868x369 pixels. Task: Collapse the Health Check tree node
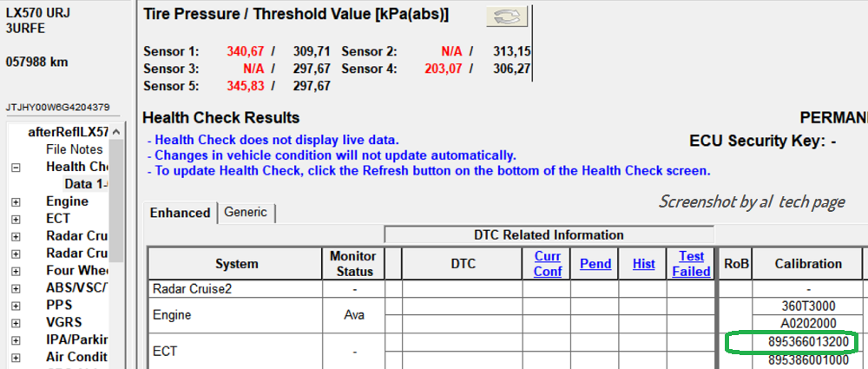pos(15,167)
